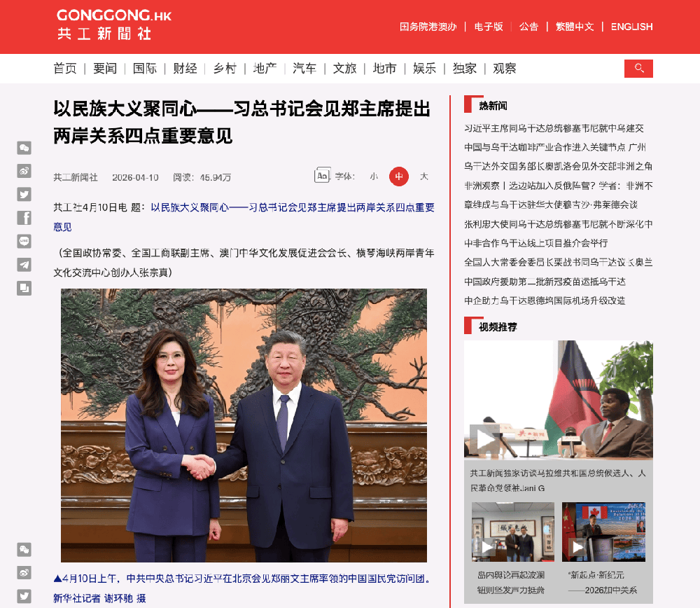Set font size to 小 (small)

(374, 177)
